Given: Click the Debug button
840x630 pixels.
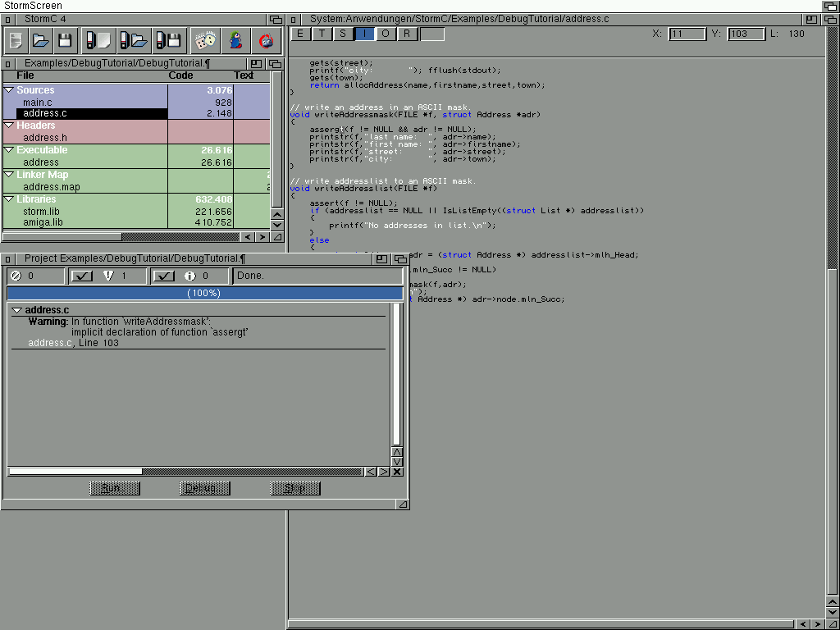Looking at the screenshot, I should (x=204, y=488).
